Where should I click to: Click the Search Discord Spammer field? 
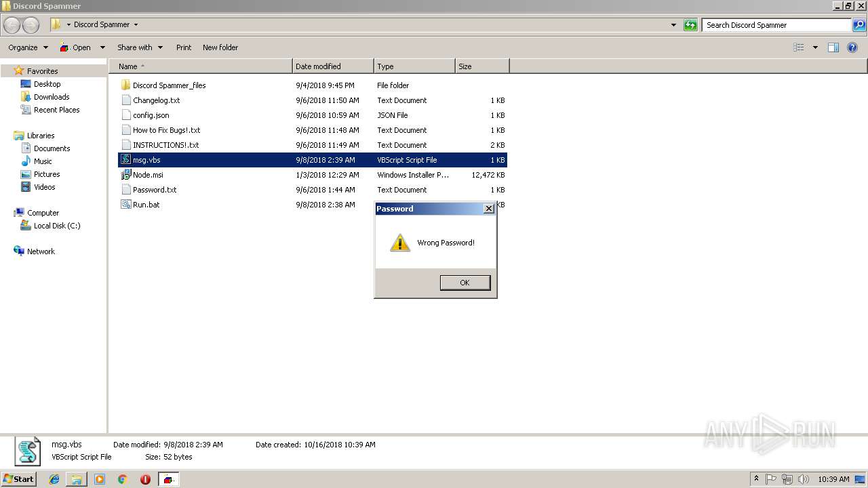coord(776,25)
